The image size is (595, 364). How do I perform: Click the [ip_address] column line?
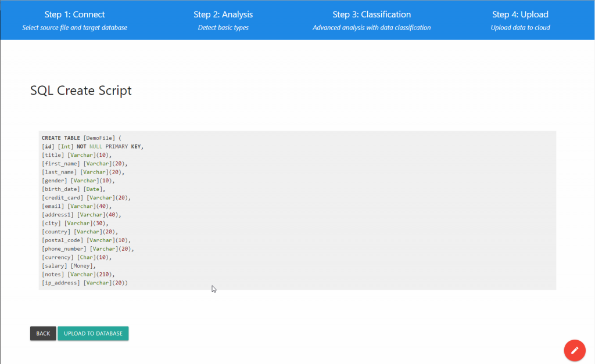click(84, 283)
